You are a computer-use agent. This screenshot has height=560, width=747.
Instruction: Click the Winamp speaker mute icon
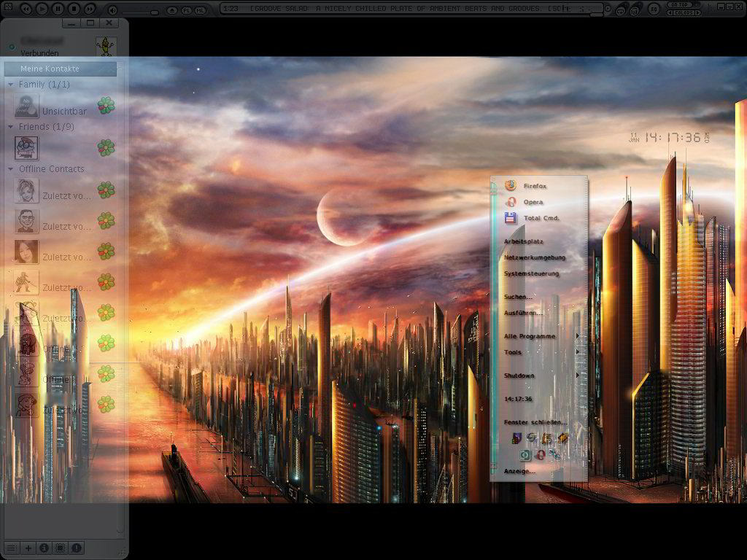pyautogui.click(x=112, y=9)
